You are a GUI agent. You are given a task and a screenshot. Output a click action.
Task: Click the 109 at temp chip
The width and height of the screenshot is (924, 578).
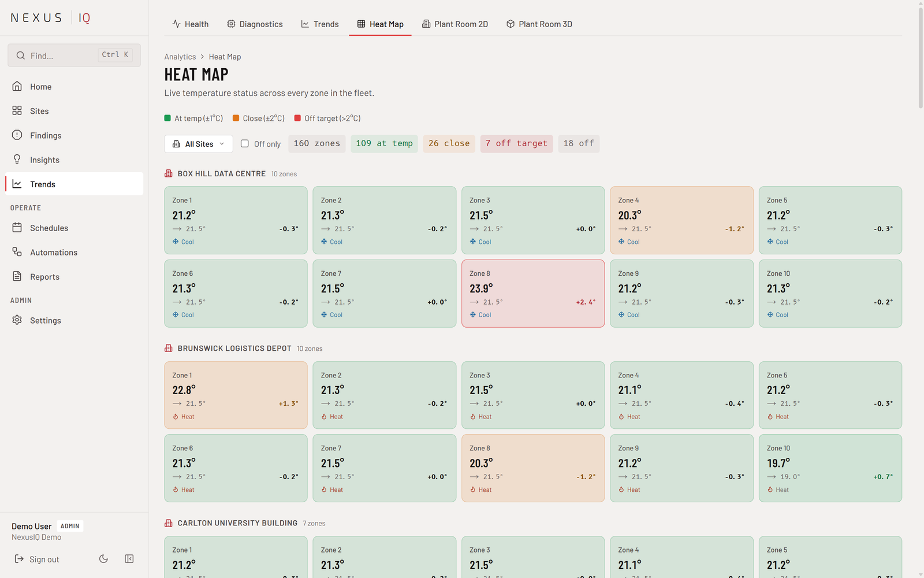click(384, 143)
